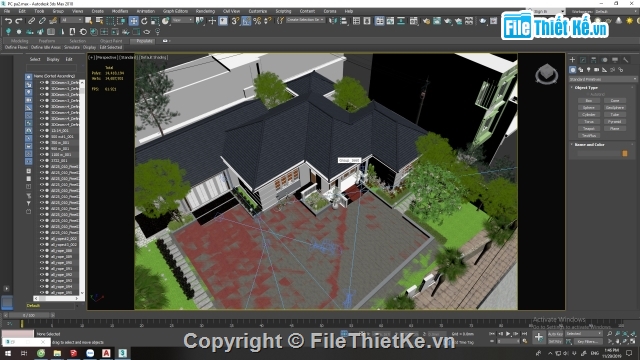Screen dimensions: 640x360
Task: Switch to the Populate ribbon tab
Action: tap(144, 41)
